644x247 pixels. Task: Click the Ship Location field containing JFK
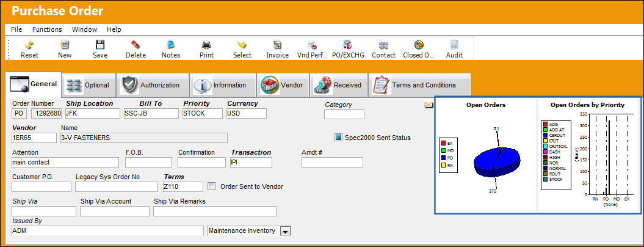point(92,114)
